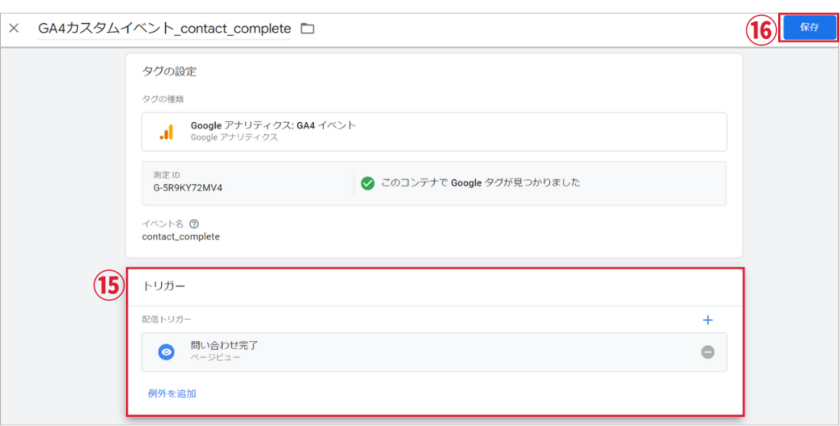Click the event name value contact_complete

[181, 237]
